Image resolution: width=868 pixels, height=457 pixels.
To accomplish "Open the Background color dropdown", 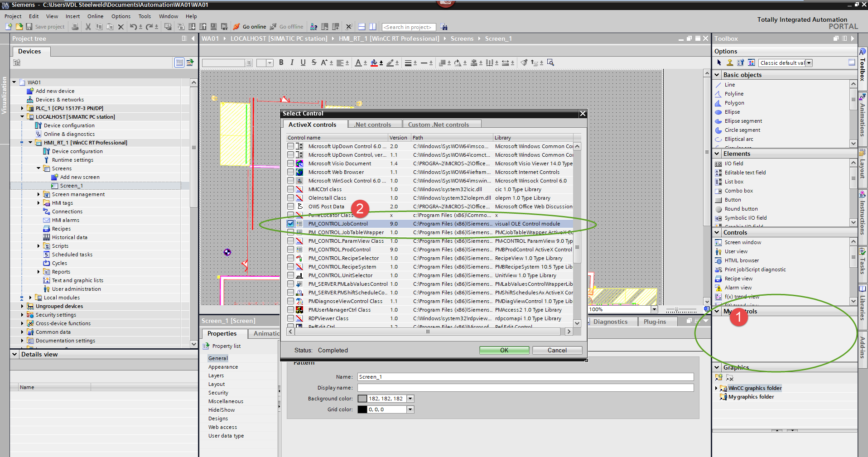I will [410, 399].
